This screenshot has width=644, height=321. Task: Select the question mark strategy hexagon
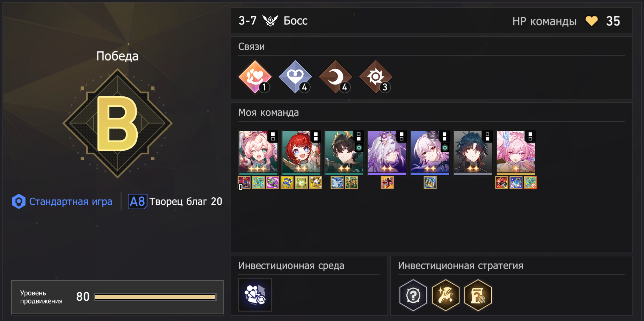coord(413,295)
